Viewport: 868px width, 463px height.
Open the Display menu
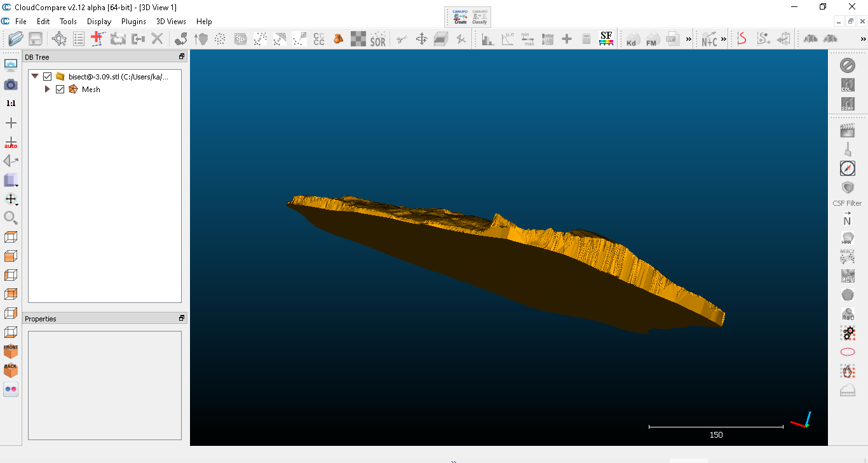[99, 22]
